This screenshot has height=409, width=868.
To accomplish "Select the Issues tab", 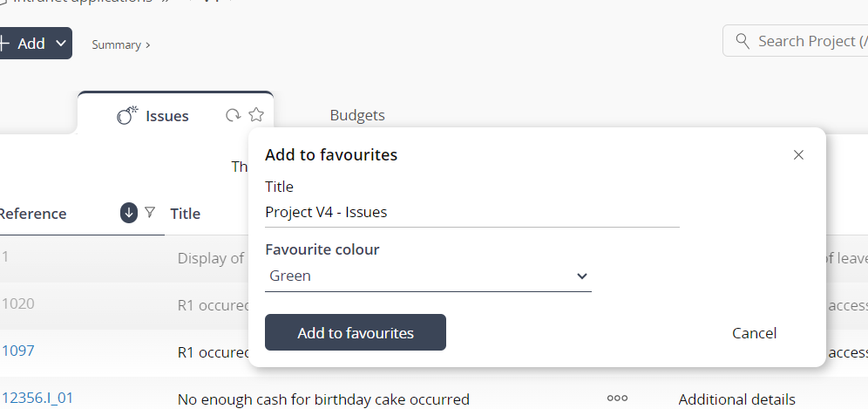I will 167,116.
